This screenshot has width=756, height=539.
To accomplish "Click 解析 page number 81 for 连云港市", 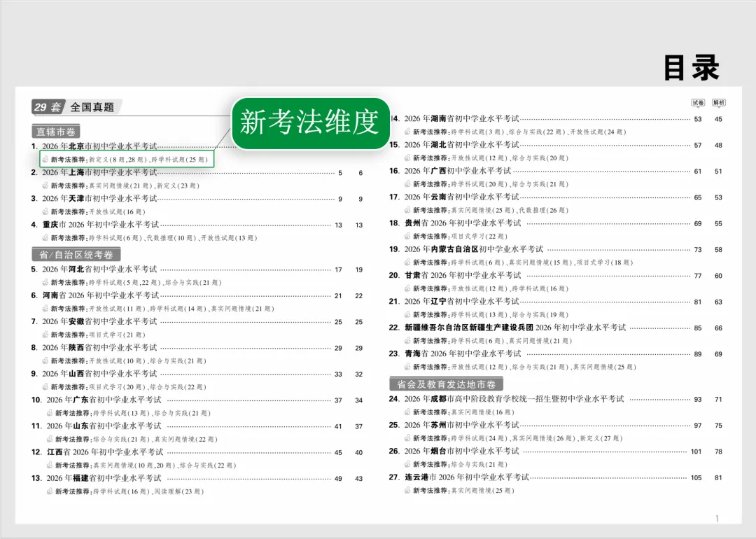I will pos(718,478).
